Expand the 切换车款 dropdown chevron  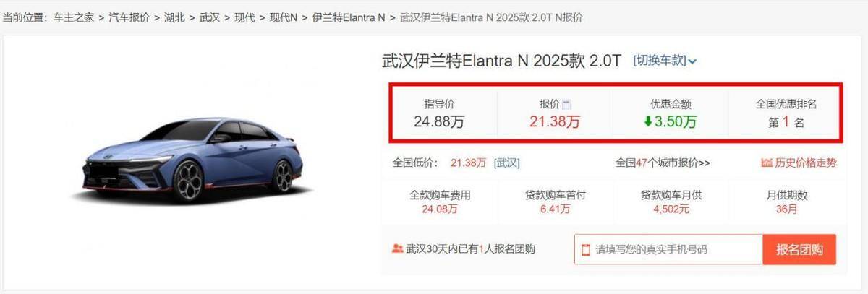coord(693,61)
